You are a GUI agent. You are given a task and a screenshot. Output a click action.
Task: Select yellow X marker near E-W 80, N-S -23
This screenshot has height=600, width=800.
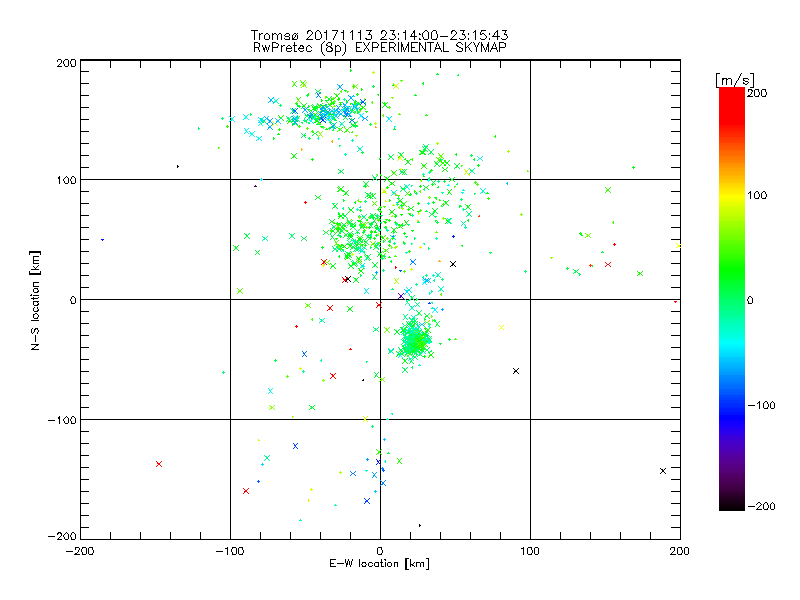[501, 328]
